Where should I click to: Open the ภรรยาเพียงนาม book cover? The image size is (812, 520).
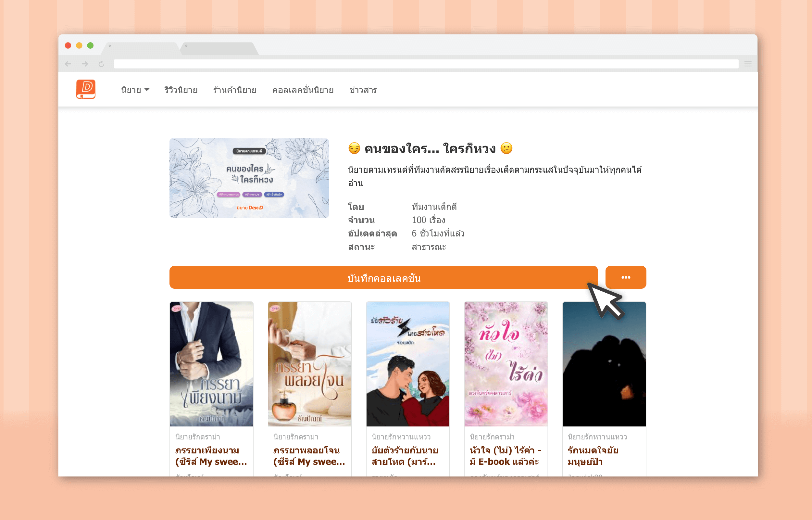(x=212, y=364)
